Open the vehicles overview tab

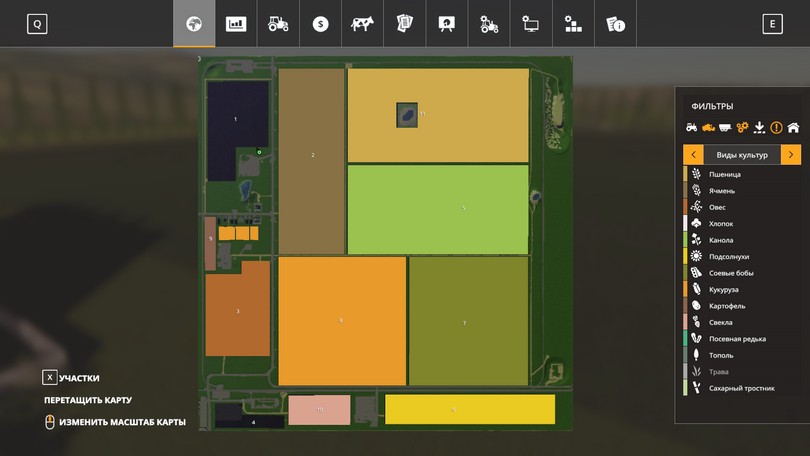click(x=278, y=25)
